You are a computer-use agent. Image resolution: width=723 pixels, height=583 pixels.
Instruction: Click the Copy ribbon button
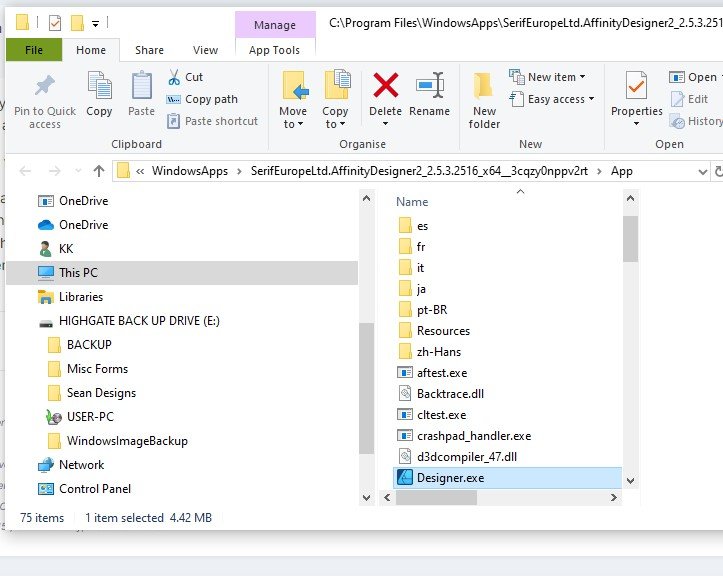point(99,95)
